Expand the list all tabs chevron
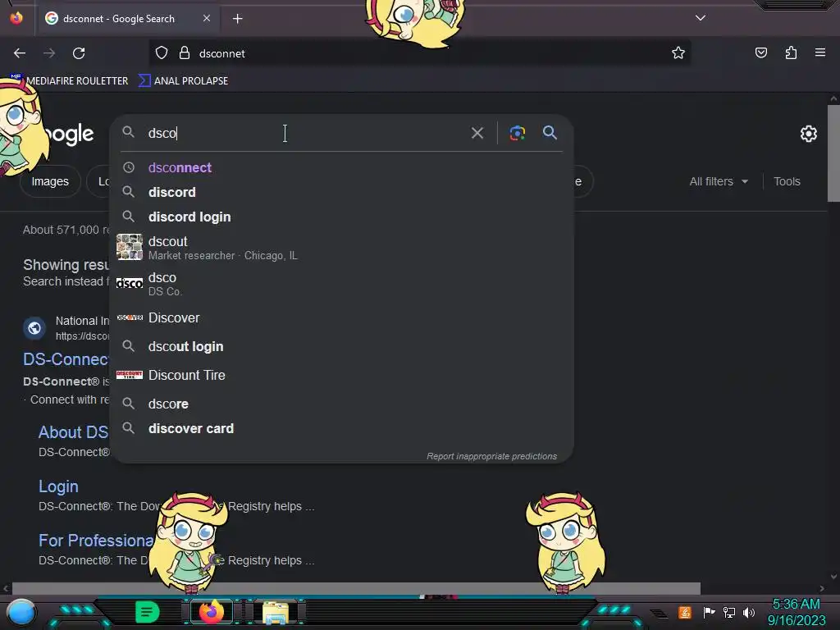The height and width of the screenshot is (630, 840). pyautogui.click(x=701, y=18)
